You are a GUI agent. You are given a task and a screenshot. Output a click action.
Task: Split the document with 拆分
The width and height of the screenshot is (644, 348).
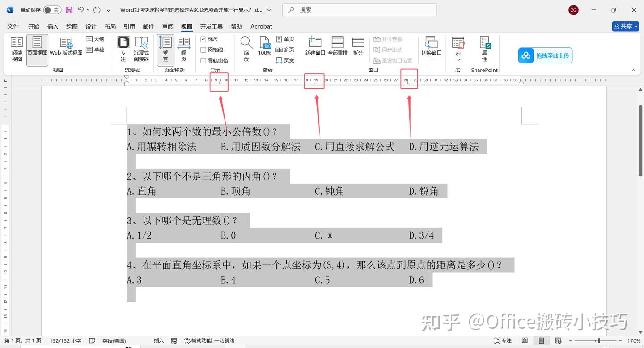point(358,47)
